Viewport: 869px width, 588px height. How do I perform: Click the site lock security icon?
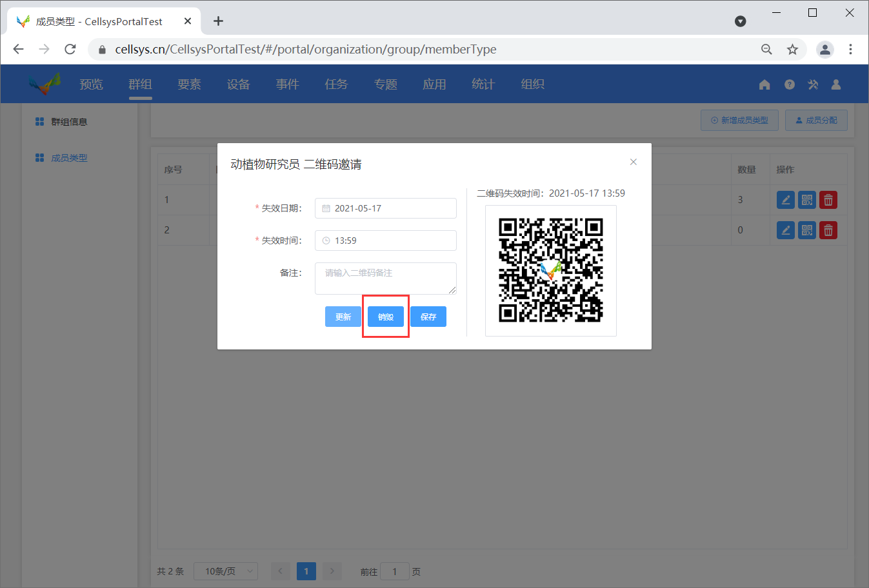pyautogui.click(x=102, y=50)
